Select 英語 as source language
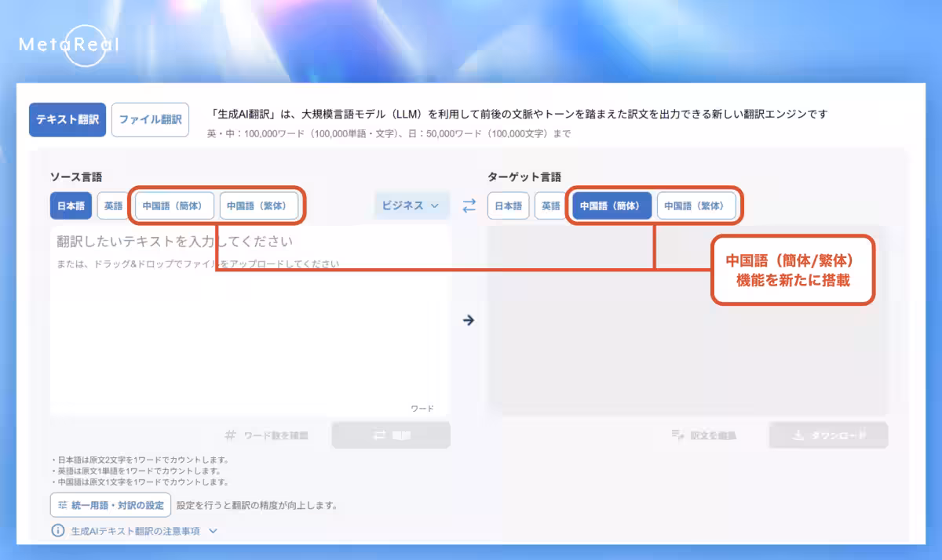This screenshot has width=942, height=560. [x=114, y=206]
